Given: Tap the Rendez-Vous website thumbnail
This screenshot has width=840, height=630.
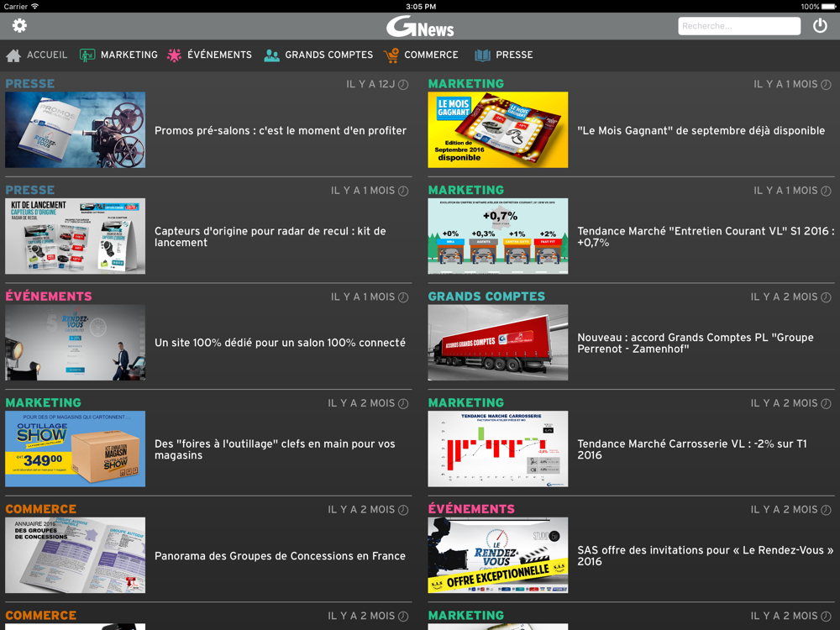Looking at the screenshot, I should pos(75,343).
